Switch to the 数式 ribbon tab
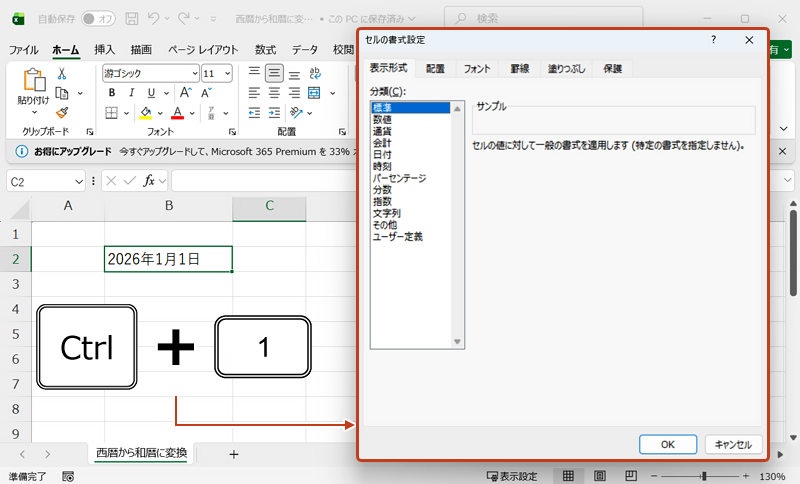 (x=265, y=49)
